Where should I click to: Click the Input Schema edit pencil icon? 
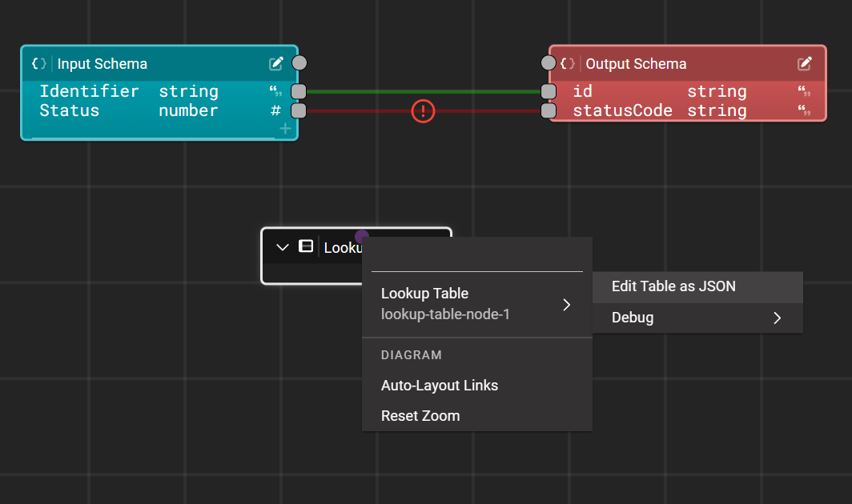tap(276, 63)
